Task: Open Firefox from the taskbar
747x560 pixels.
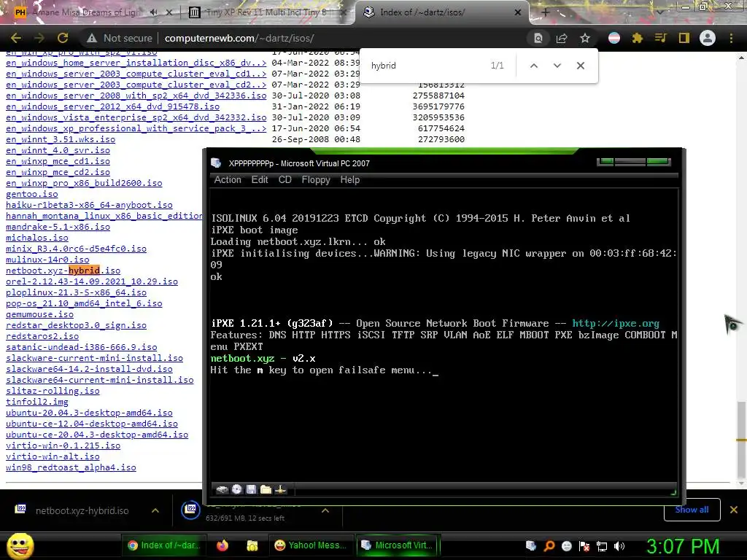Action: [x=222, y=545]
